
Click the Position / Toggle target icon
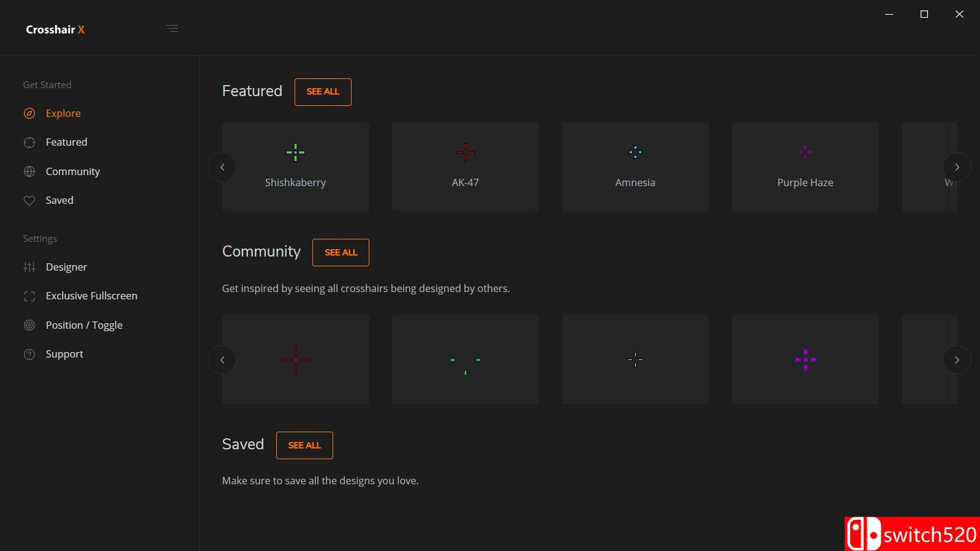(x=29, y=325)
